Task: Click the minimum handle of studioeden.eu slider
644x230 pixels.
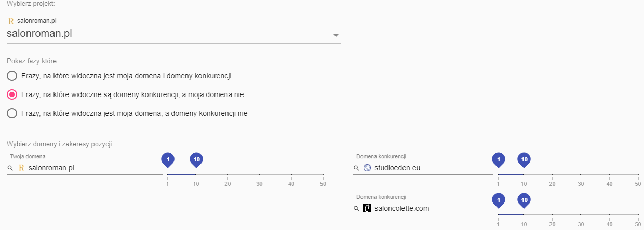Action: click(x=498, y=160)
